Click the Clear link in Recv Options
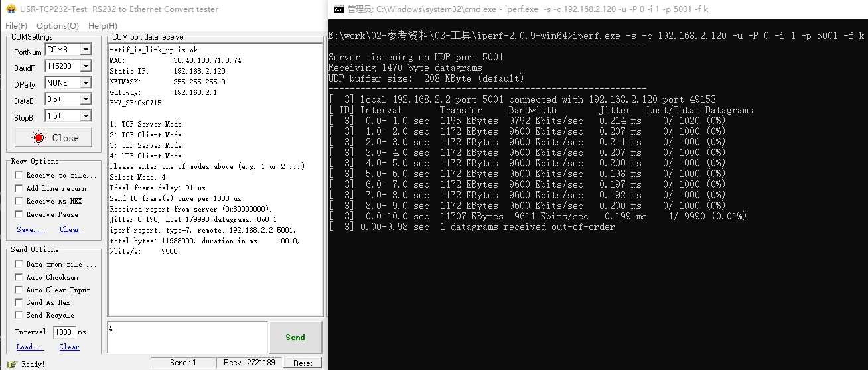 [x=70, y=229]
